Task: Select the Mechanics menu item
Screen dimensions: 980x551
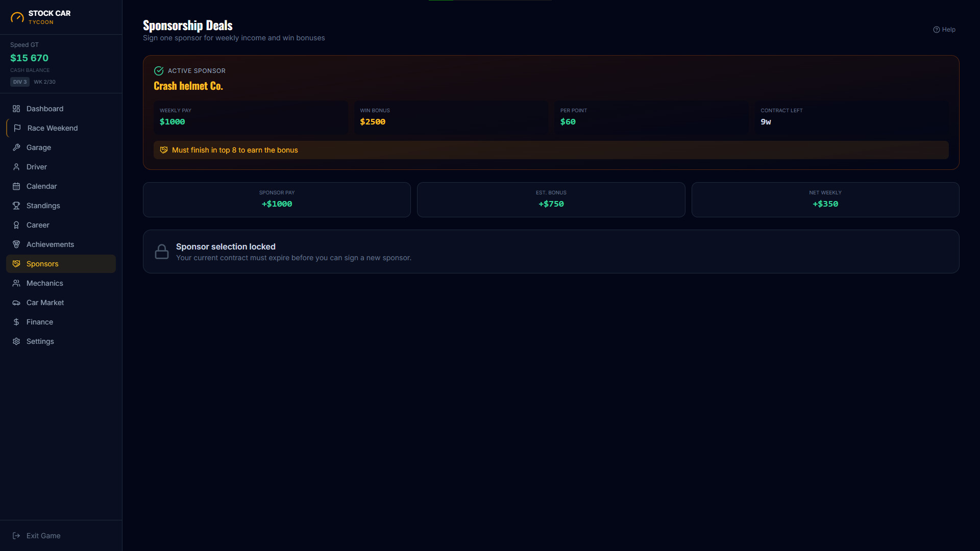Action: (61, 283)
